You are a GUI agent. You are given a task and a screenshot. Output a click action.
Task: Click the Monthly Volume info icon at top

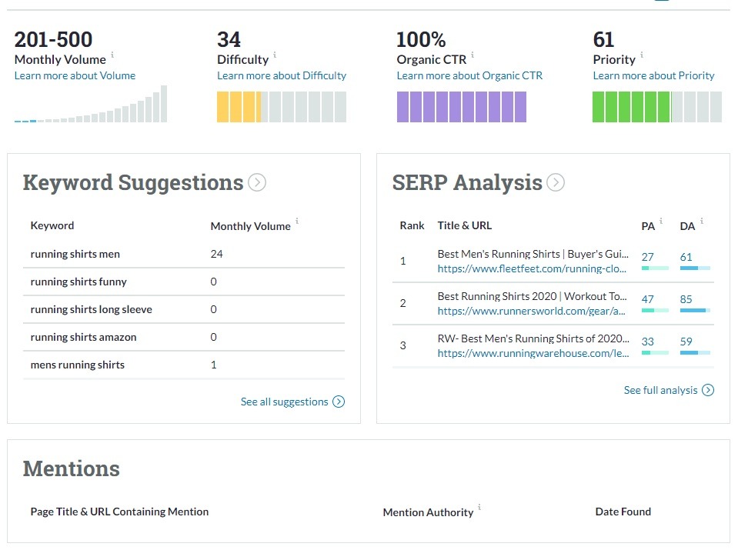(112, 55)
